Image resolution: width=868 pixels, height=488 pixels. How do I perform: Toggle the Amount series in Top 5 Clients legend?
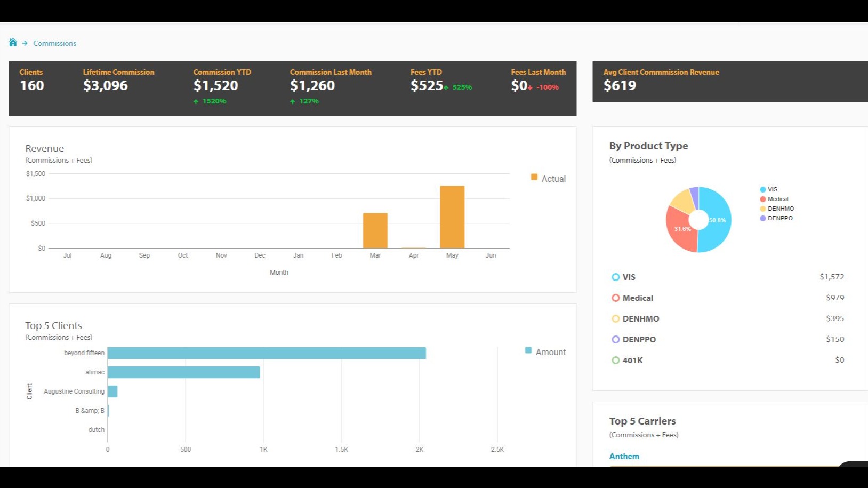[545, 351]
